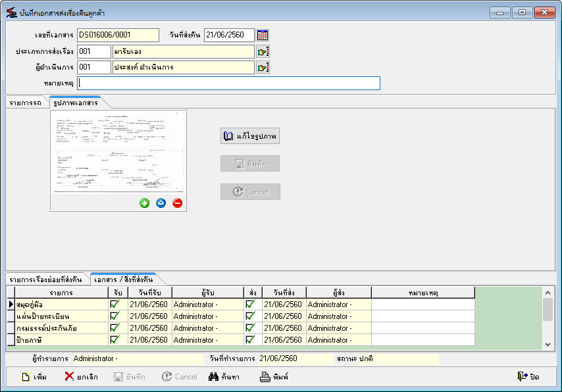
Task: Select the รูปภาพเอกสาร tab
Action: [x=76, y=103]
